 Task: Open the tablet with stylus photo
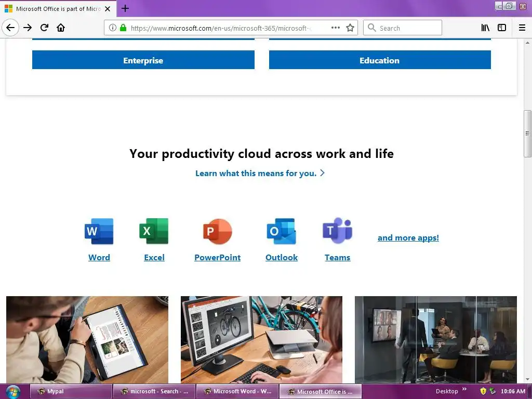(87, 340)
